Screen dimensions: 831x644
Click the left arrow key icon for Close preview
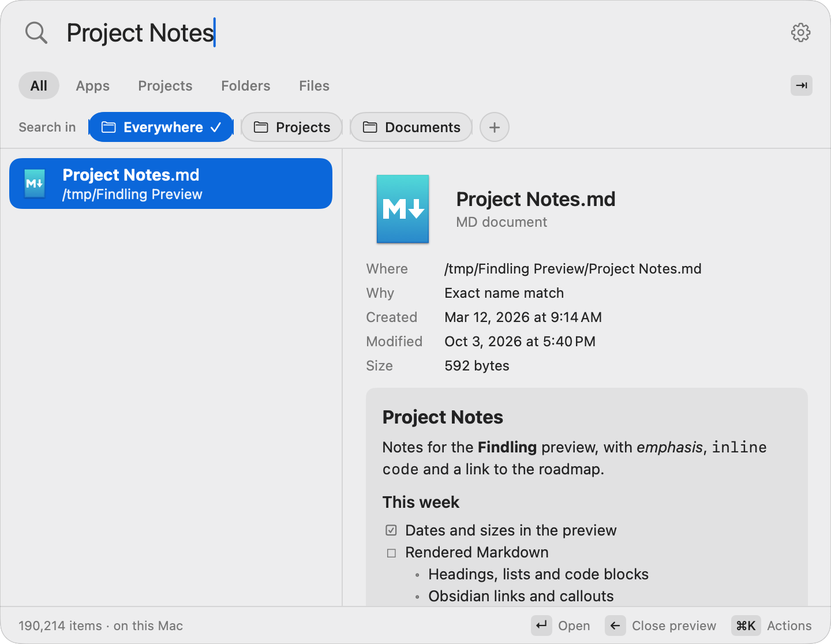[x=615, y=626]
